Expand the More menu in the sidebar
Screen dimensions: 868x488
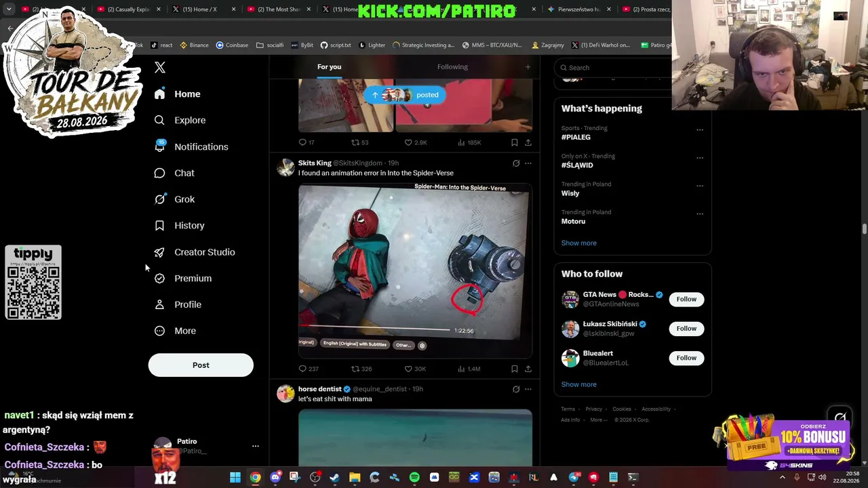point(175,331)
